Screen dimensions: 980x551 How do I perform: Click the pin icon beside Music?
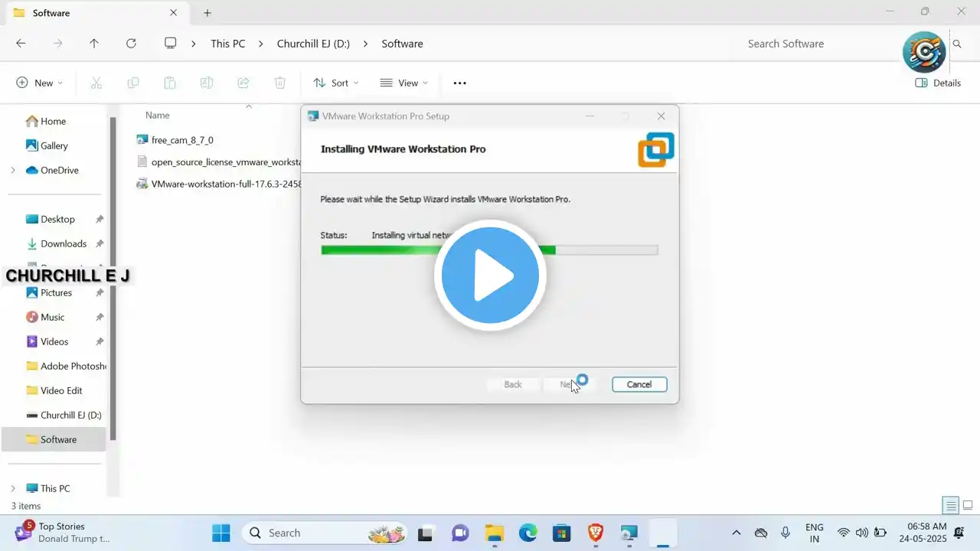click(x=100, y=318)
